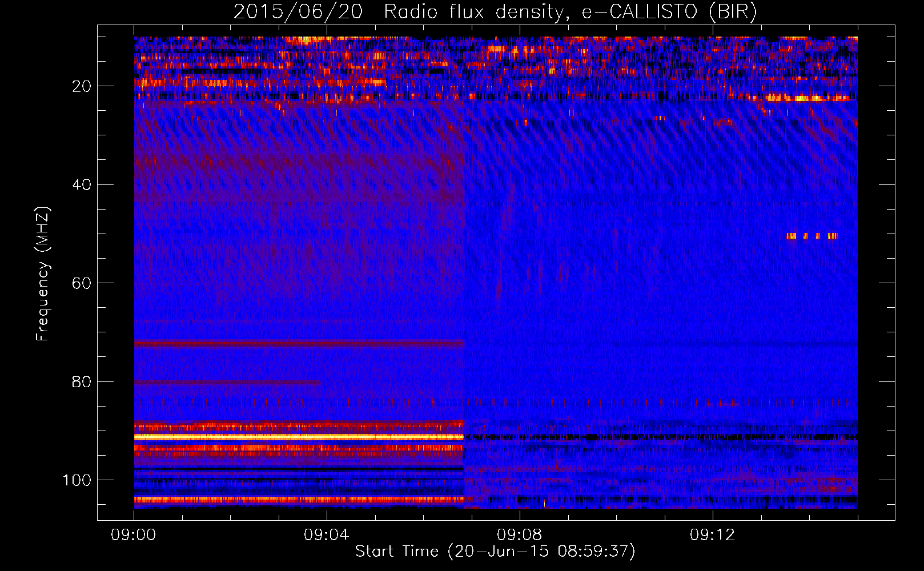Click the 'Start Time (20-Jun-15 08:59:37)' label
Image resolution: width=924 pixels, height=571 pixels.
pyautogui.click(x=495, y=552)
